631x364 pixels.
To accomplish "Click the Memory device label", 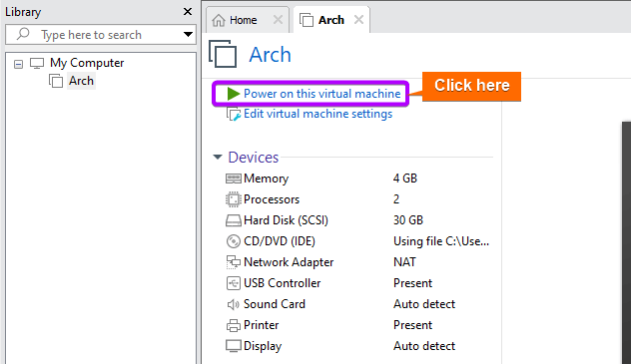I will click(266, 179).
